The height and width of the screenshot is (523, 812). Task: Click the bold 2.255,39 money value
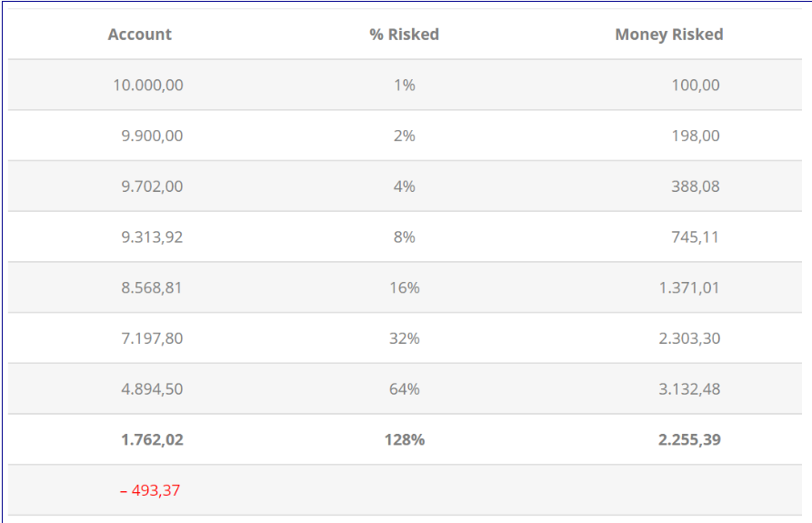coord(689,440)
